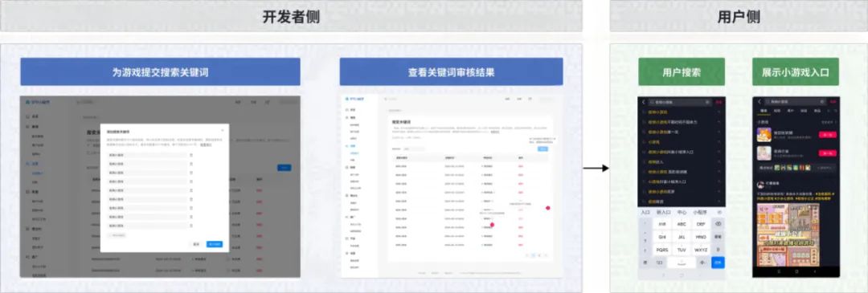Select the 用户搜索 green label
Image resolution: width=868 pixels, height=293 pixels.
(x=682, y=72)
